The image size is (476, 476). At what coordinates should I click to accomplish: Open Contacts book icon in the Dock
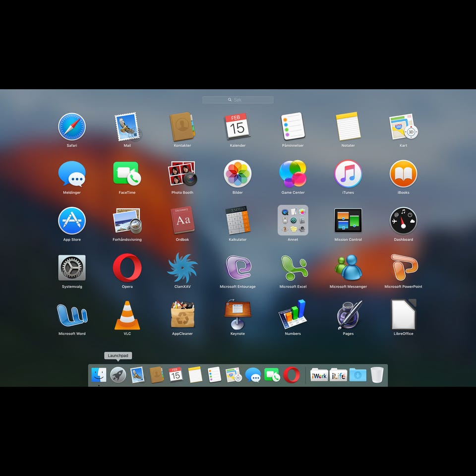click(x=157, y=375)
